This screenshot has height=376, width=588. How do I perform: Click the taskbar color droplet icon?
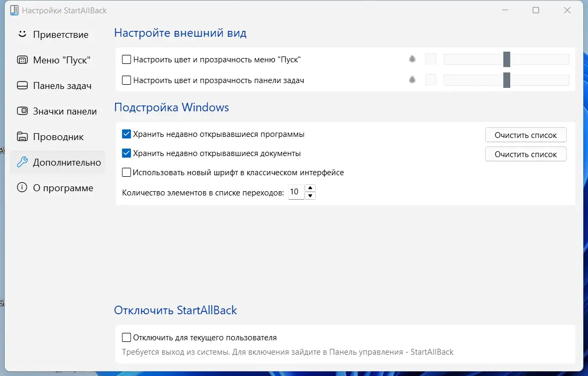[412, 79]
